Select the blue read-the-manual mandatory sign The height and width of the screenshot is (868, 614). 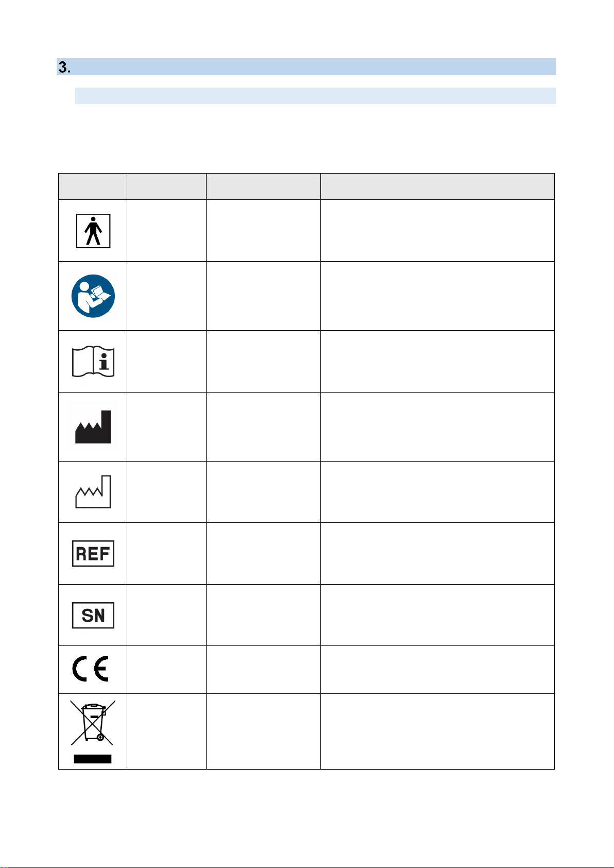click(93, 296)
